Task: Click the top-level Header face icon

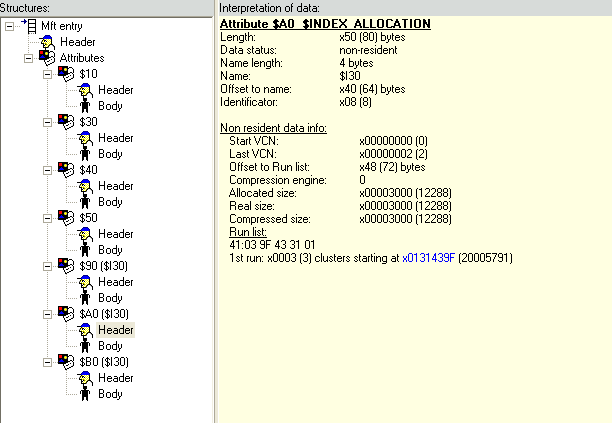Action: pos(46,42)
